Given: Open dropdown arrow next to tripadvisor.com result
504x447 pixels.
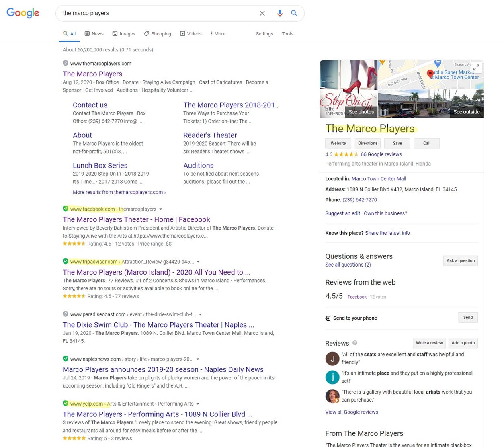Looking at the screenshot, I should coord(198,262).
